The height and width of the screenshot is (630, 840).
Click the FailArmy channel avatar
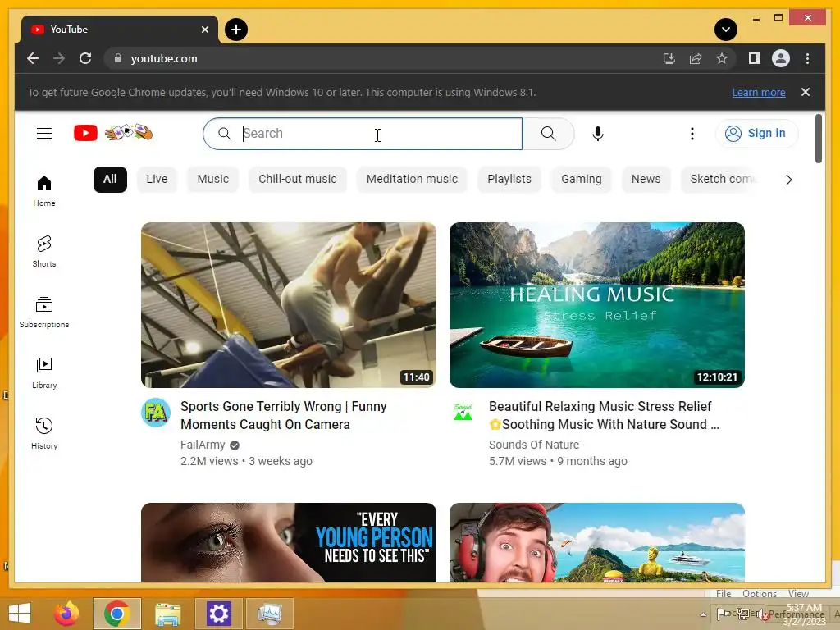click(x=156, y=413)
